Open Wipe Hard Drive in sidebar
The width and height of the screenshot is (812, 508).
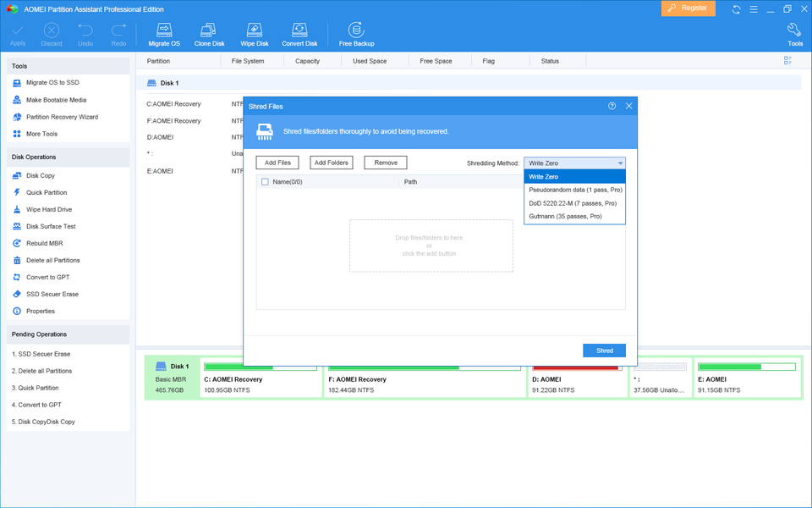(49, 209)
